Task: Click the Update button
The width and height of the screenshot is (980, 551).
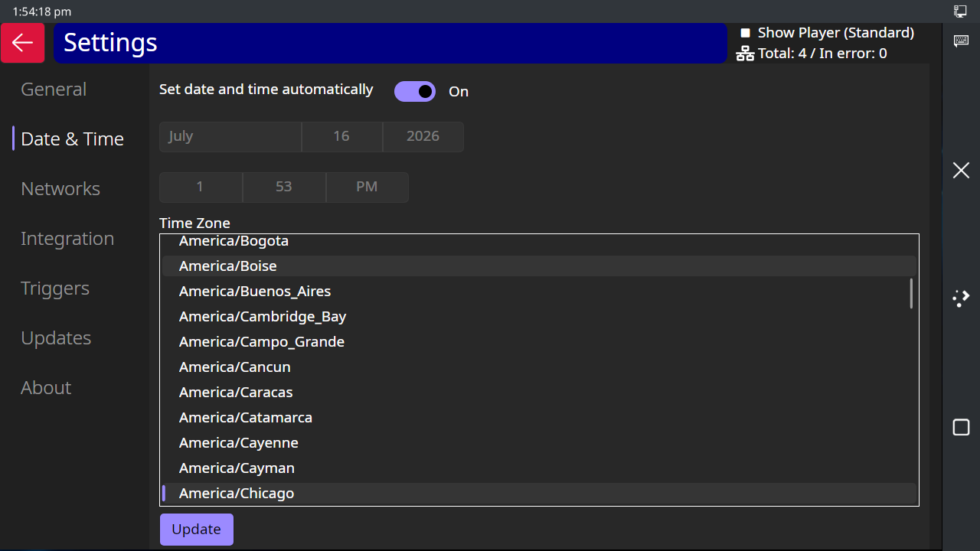Action: pyautogui.click(x=197, y=530)
